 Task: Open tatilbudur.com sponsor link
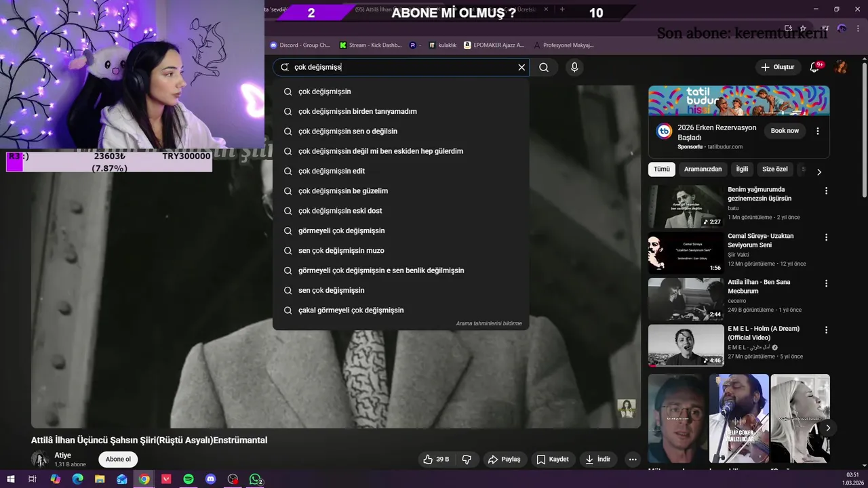click(x=725, y=146)
